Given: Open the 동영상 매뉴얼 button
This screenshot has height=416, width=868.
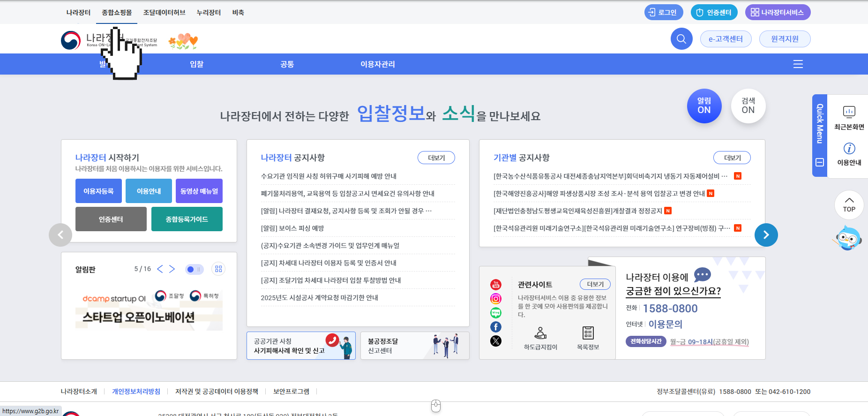Looking at the screenshot, I should point(199,191).
